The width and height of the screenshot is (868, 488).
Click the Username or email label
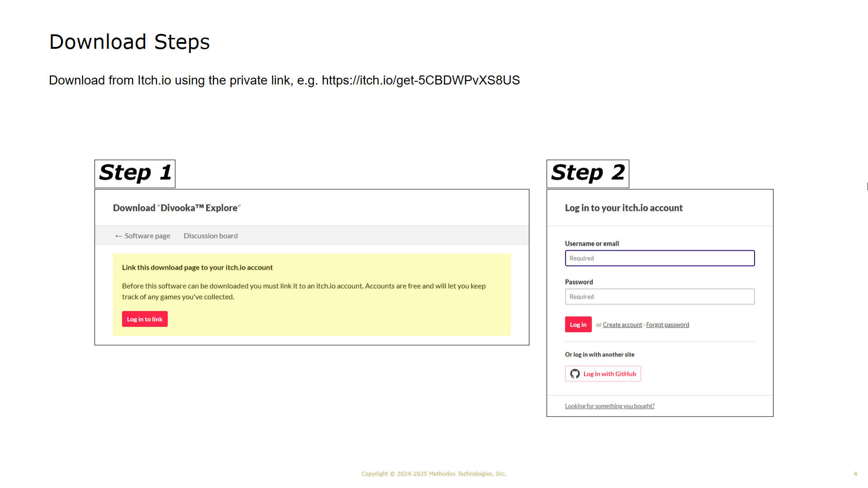(x=592, y=244)
